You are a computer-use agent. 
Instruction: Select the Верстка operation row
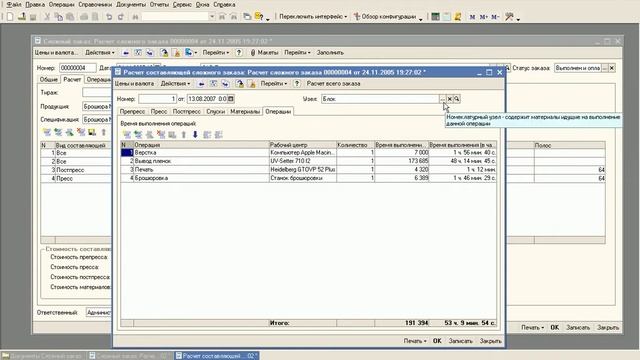coord(308,152)
